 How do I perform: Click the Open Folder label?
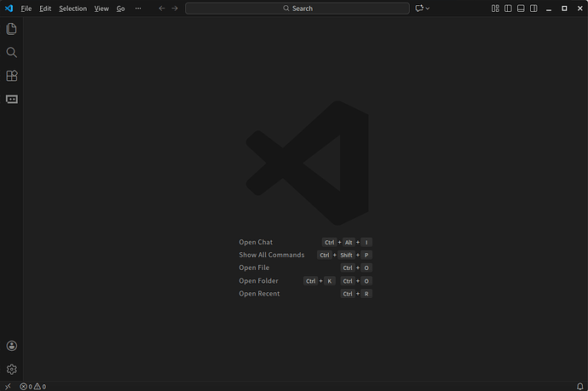coord(258,281)
